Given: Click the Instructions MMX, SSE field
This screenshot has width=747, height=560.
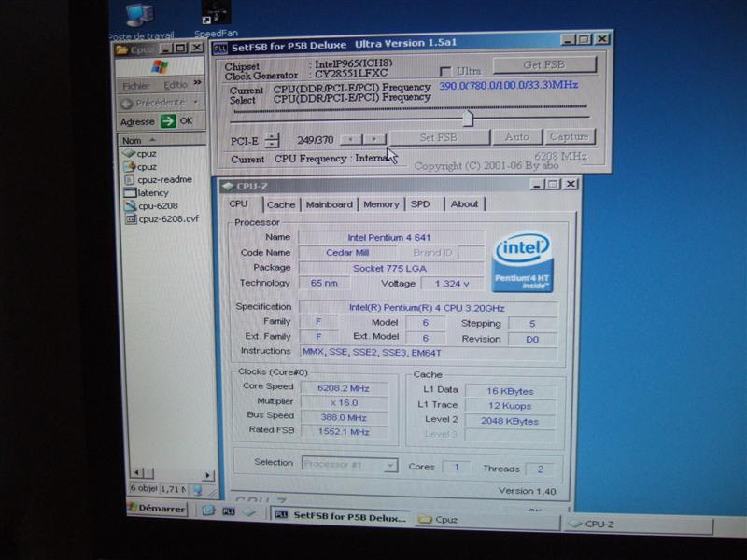Looking at the screenshot, I should (428, 353).
